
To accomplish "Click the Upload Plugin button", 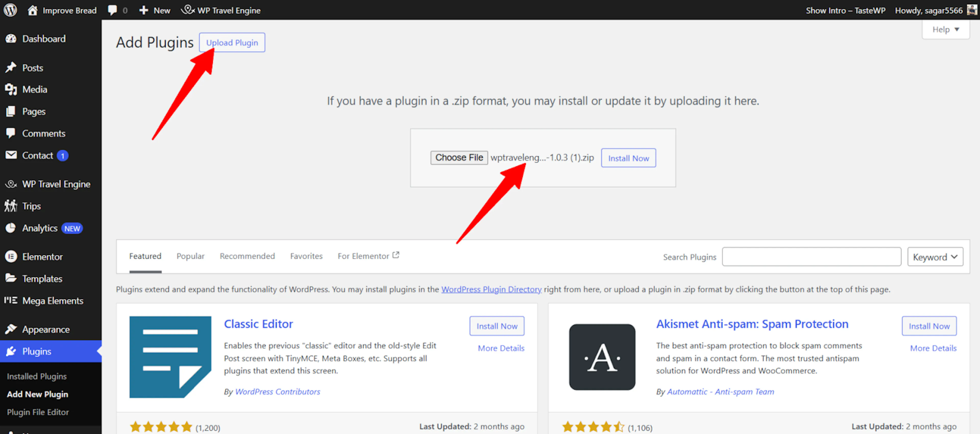I will 232,43.
